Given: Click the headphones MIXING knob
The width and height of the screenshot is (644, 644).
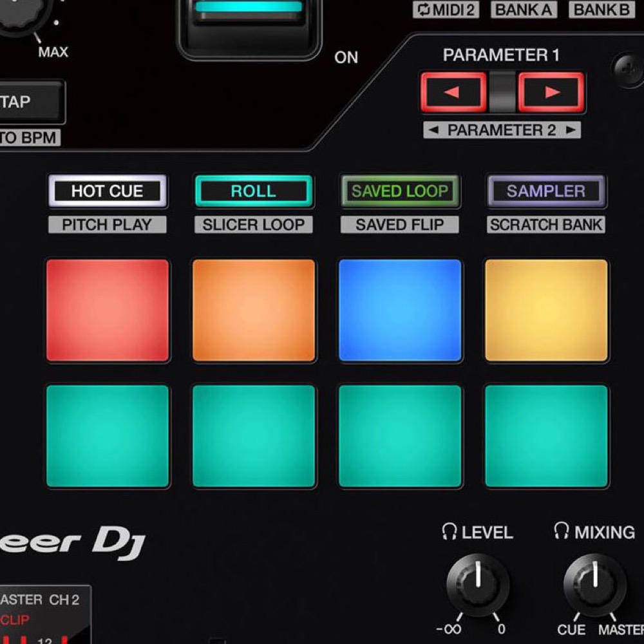Looking at the screenshot, I should click(x=594, y=585).
